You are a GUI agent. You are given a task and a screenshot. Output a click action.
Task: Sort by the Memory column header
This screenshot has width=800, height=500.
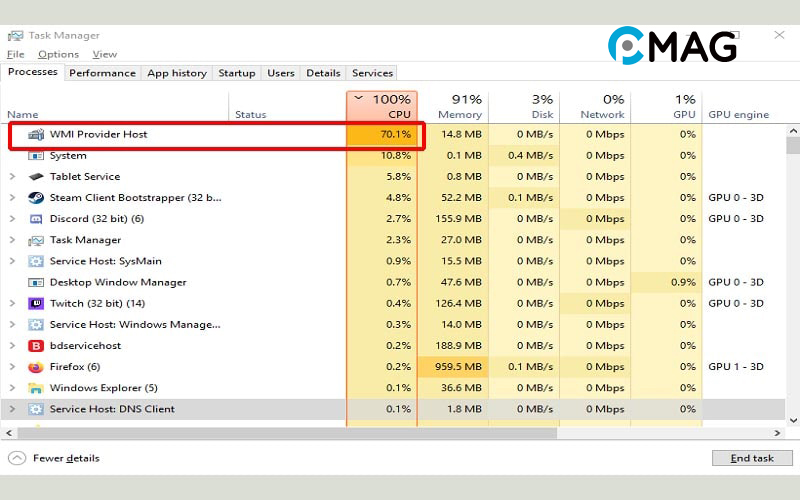(x=453, y=107)
